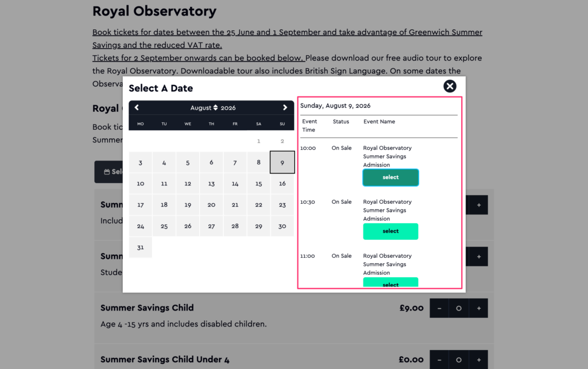588x369 pixels.
Task: Choose August 11 in the calendar
Action: point(164,184)
